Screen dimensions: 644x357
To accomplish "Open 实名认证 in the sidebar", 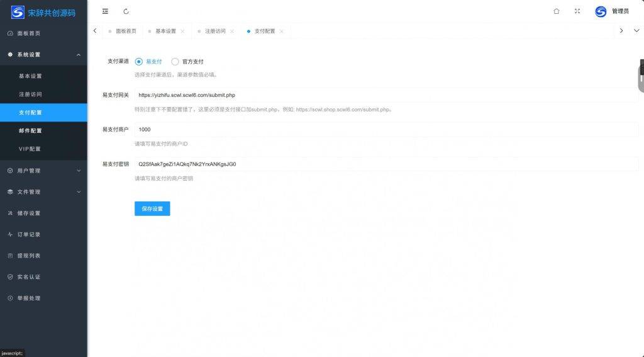I will click(43, 277).
